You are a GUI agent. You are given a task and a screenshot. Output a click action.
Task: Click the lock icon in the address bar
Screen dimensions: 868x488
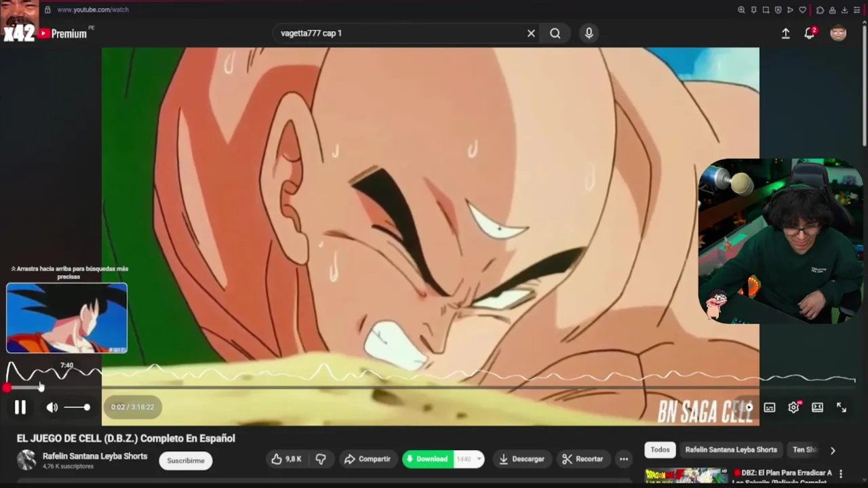47,10
